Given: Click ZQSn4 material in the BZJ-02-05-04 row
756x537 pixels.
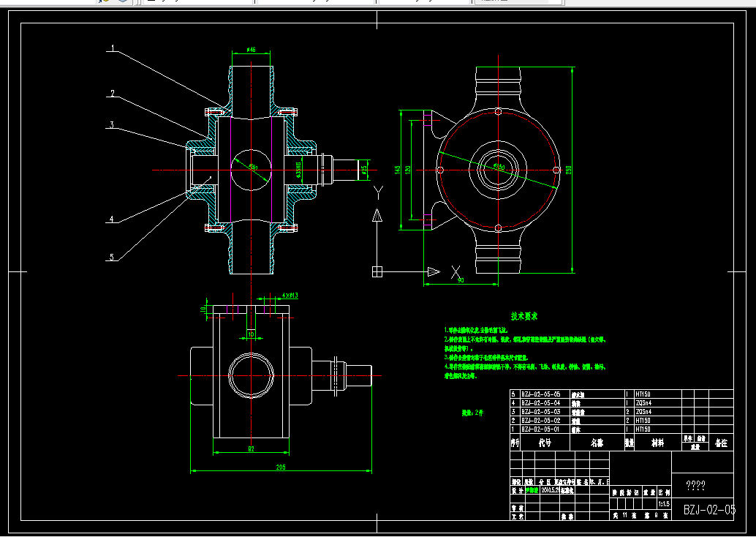Looking at the screenshot, I should click(643, 403).
